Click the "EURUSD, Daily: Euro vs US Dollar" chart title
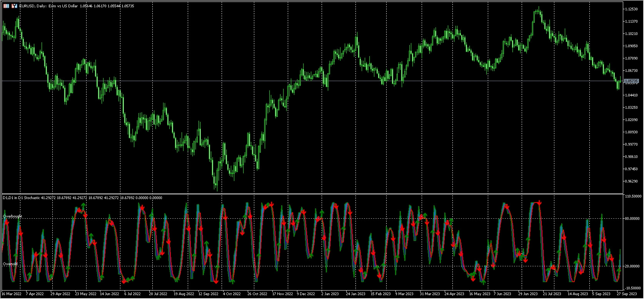The height and width of the screenshot is (299, 644). pos(48,6)
